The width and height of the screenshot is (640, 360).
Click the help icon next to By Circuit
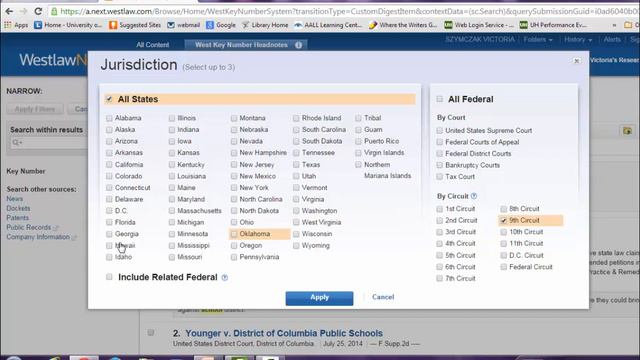tap(474, 196)
